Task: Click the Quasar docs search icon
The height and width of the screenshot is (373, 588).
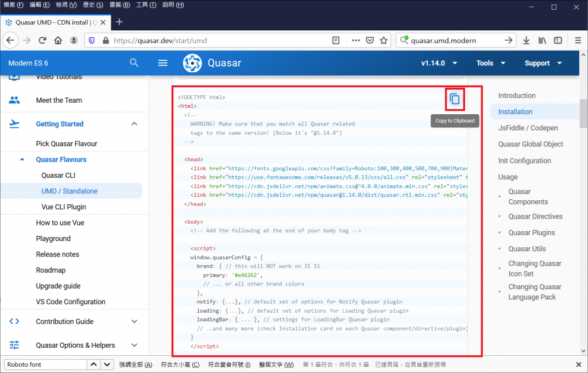Action: [x=134, y=63]
